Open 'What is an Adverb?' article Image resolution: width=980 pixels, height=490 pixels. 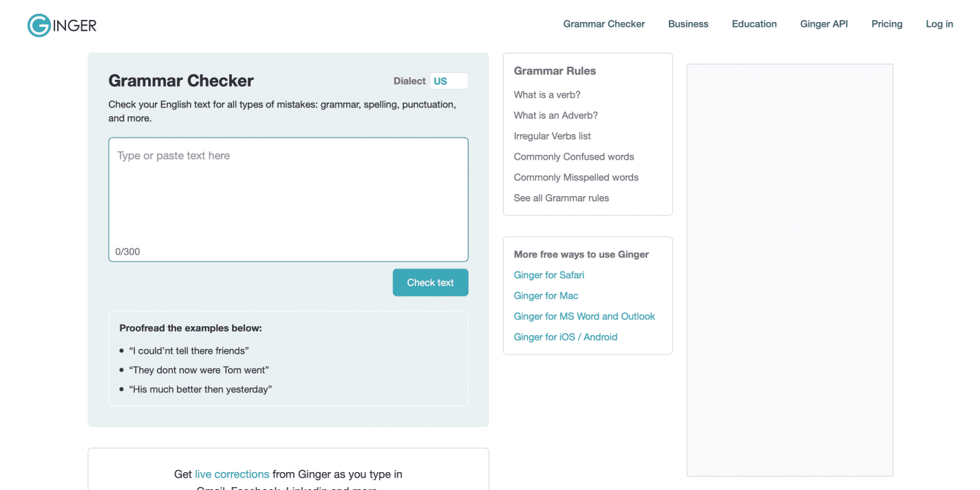[x=555, y=115]
